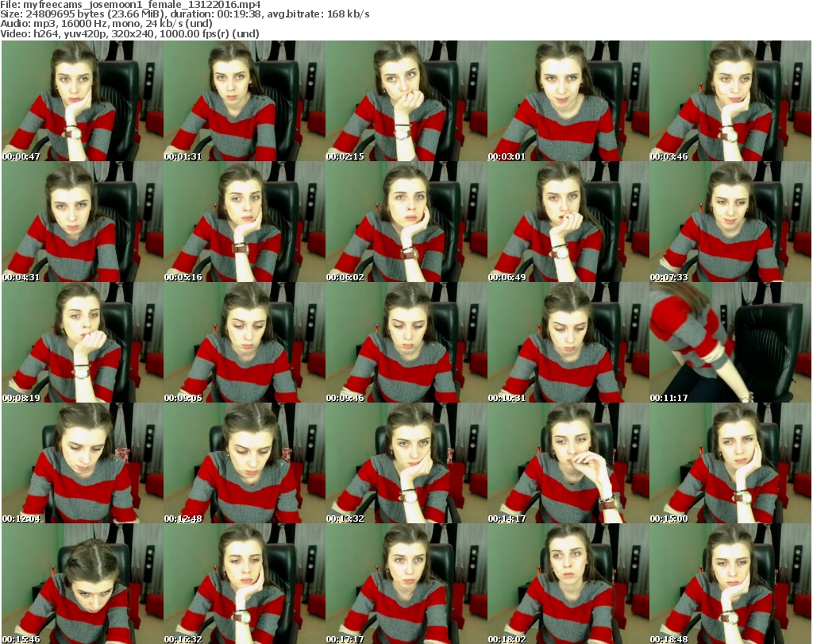This screenshot has height=644, width=813.
Task: Click the 'Size: 24809695 bytes' info line
Action: (x=185, y=14)
